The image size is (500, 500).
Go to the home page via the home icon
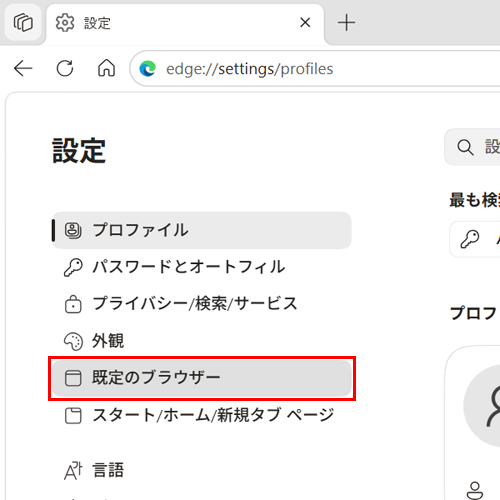coord(106,68)
